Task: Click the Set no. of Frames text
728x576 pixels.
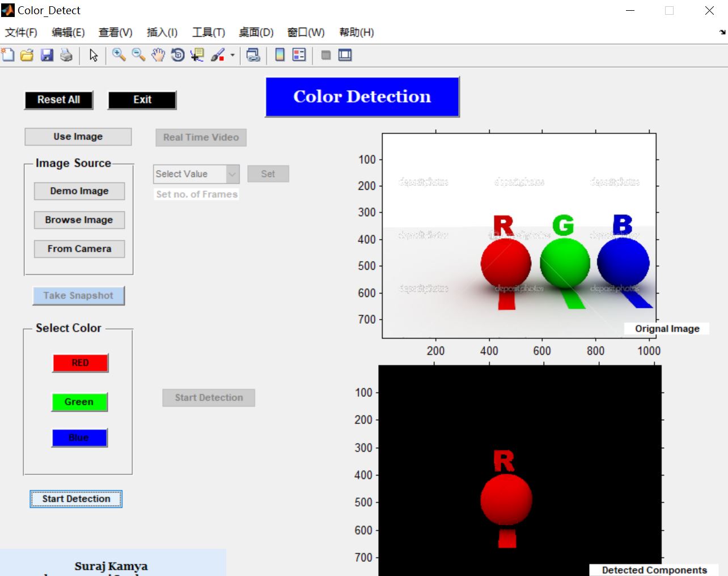Action: coord(197,194)
